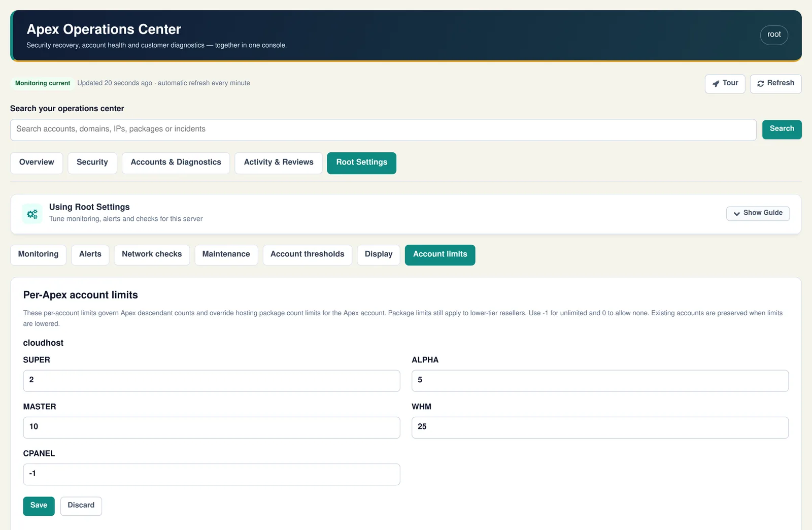Save the account limits
The width and height of the screenshot is (812, 530).
[x=39, y=506]
